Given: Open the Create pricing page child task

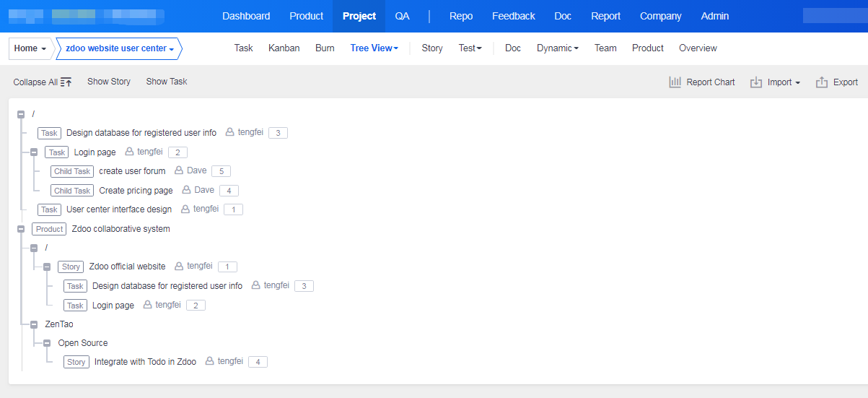Looking at the screenshot, I should (136, 191).
